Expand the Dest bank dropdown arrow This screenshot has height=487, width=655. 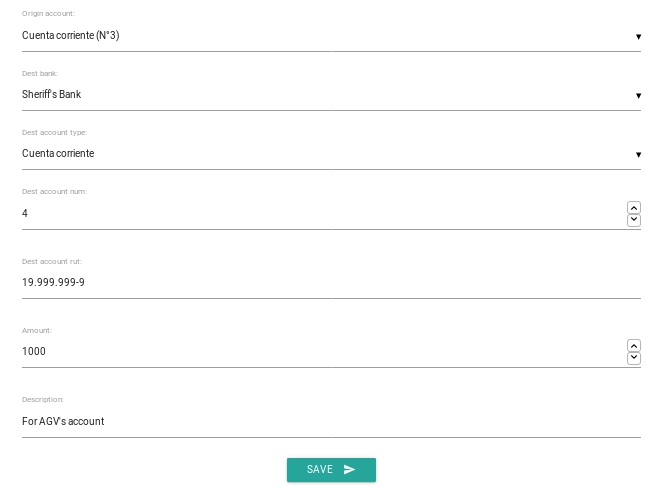[638, 96]
